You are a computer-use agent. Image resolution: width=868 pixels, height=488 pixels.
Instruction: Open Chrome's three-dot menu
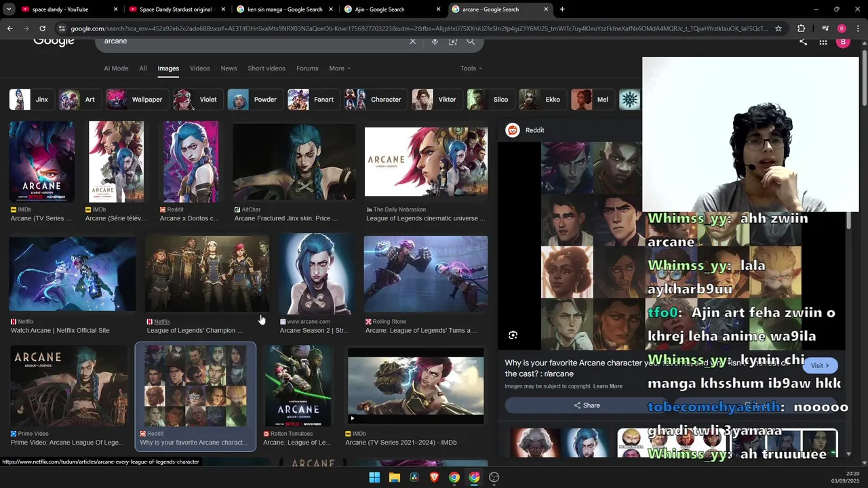pos(858,28)
